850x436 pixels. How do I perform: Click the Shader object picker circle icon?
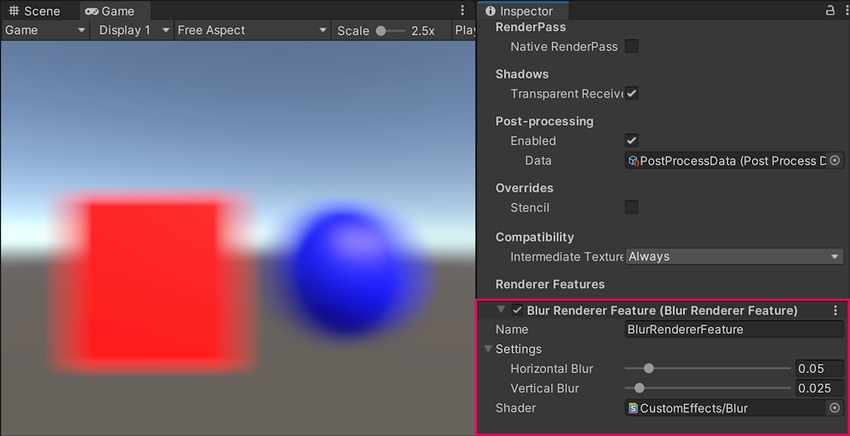click(x=834, y=408)
